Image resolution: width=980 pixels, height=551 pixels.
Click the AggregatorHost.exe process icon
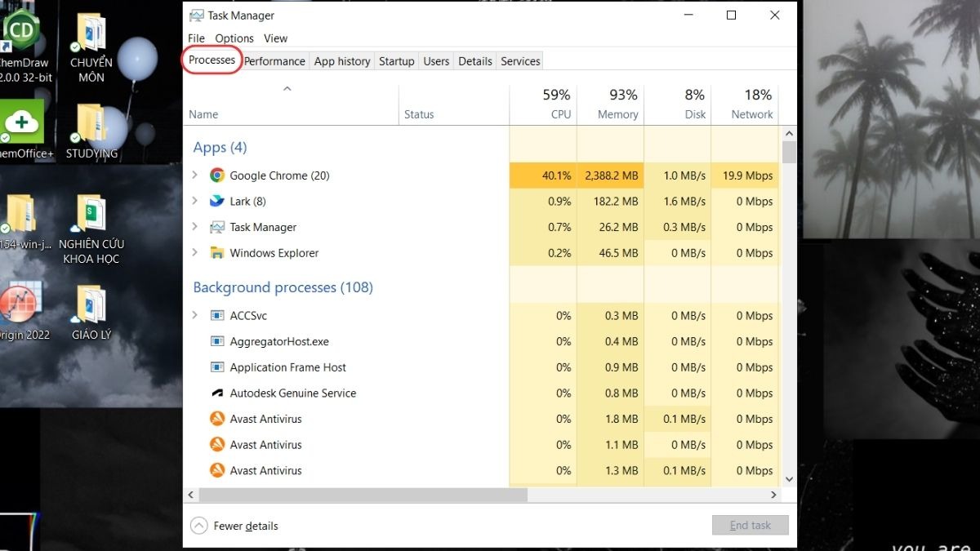pos(217,341)
